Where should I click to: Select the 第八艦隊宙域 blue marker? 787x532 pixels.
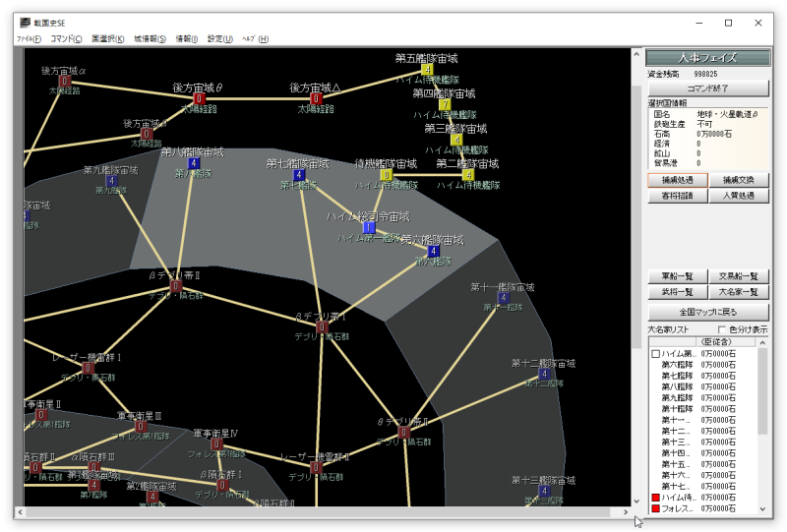click(193, 163)
